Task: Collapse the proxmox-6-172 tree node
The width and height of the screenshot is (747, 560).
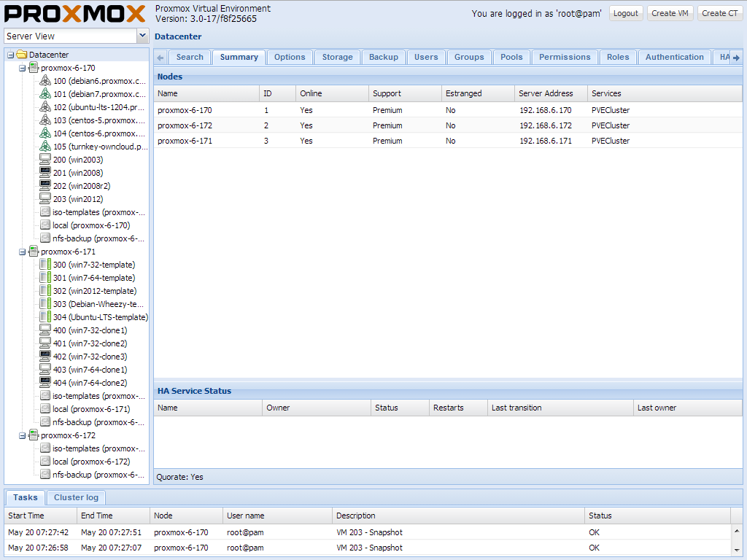Action: (22, 436)
